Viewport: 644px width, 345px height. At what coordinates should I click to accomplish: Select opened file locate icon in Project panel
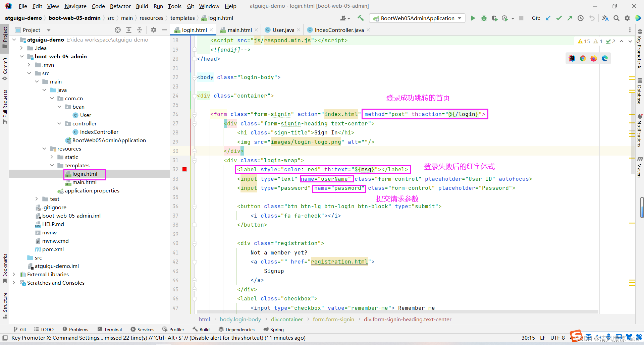coord(118,30)
